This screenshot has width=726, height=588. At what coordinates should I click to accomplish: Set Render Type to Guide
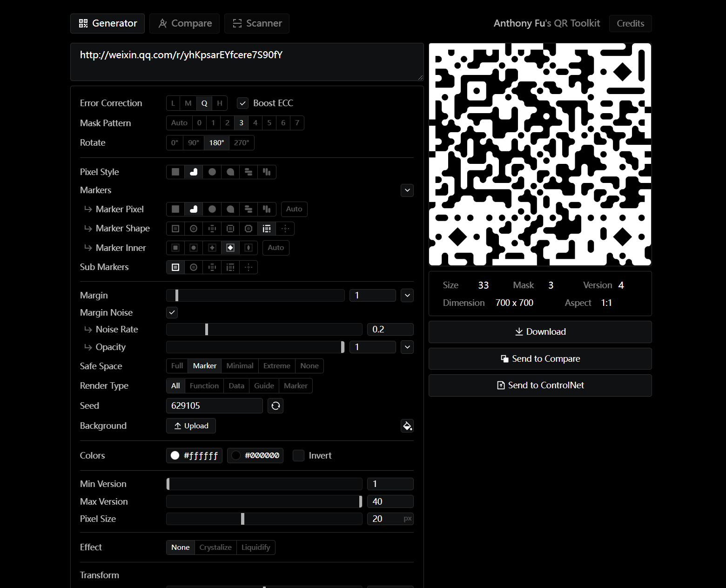(x=264, y=386)
